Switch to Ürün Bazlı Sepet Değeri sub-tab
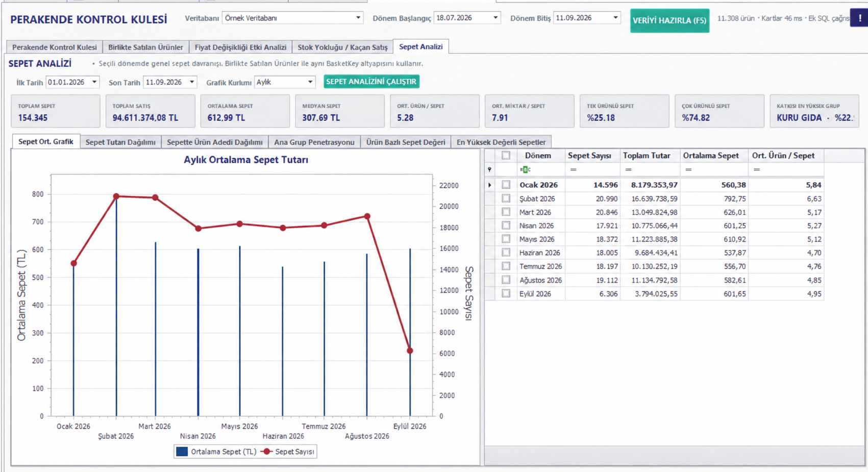Screen dimensions: 868x472 coord(406,142)
